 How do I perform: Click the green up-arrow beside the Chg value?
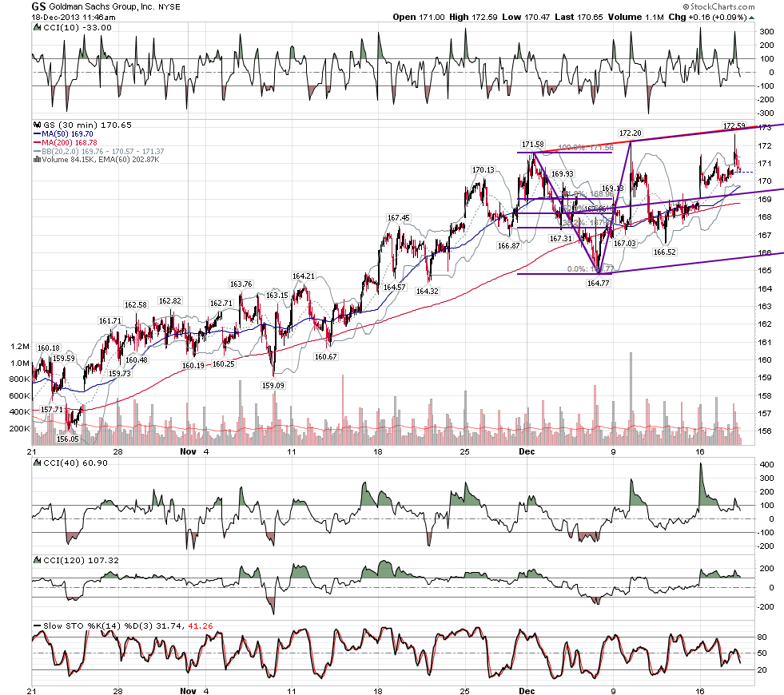(752, 18)
